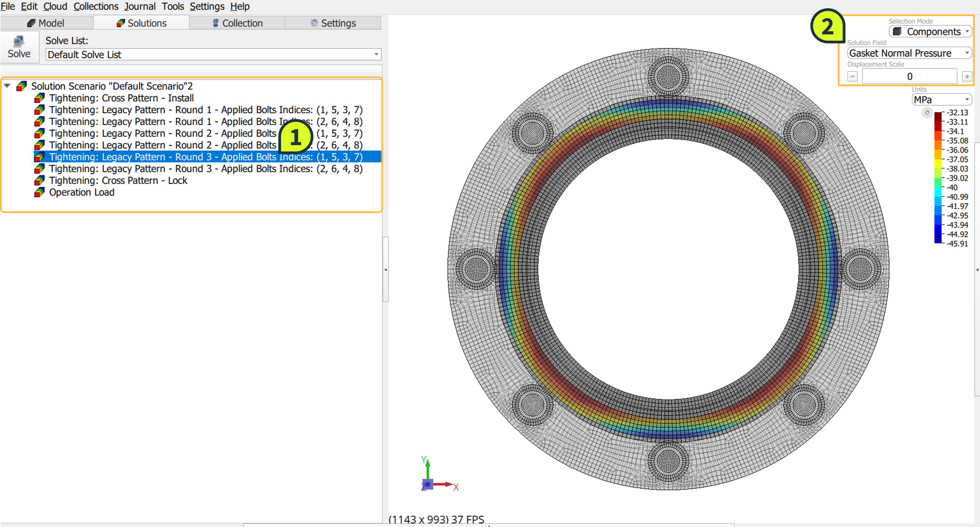This screenshot has width=980, height=527.
Task: Click the Solve computer icon
Action: [19, 41]
